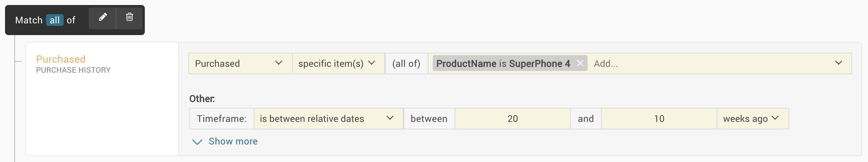Edit the 20 weeks start value
This screenshot has width=868, height=162.
[513, 119]
